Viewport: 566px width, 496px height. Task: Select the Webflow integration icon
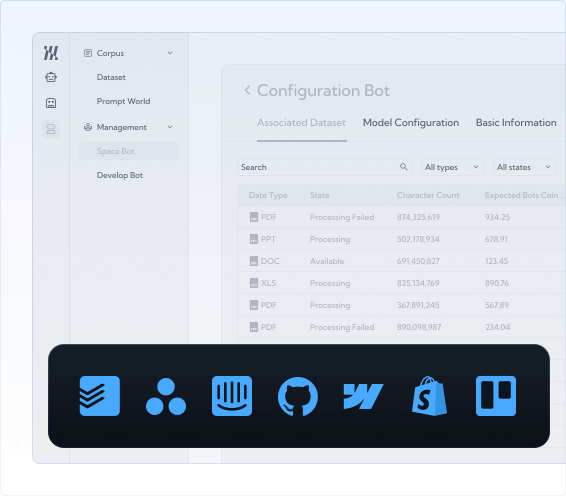[363, 396]
